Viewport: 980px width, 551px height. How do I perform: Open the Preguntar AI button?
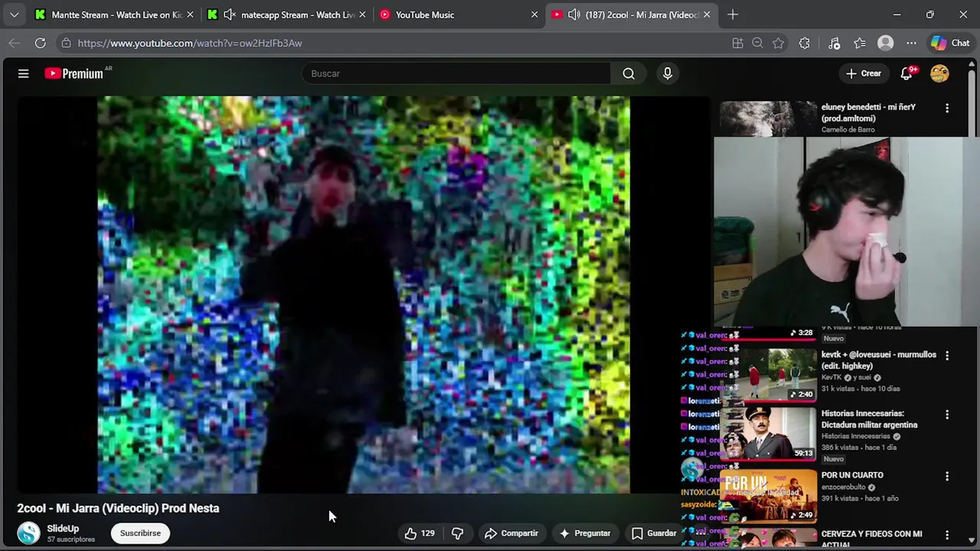click(585, 533)
